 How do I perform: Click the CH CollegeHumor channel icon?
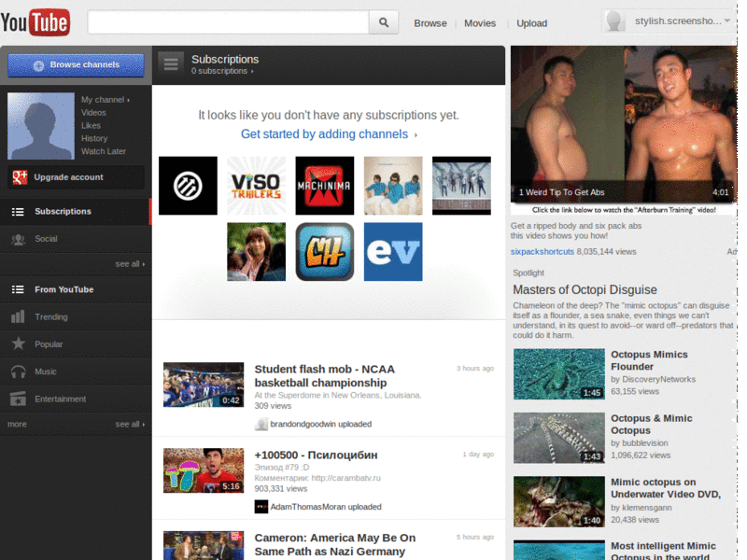point(324,251)
